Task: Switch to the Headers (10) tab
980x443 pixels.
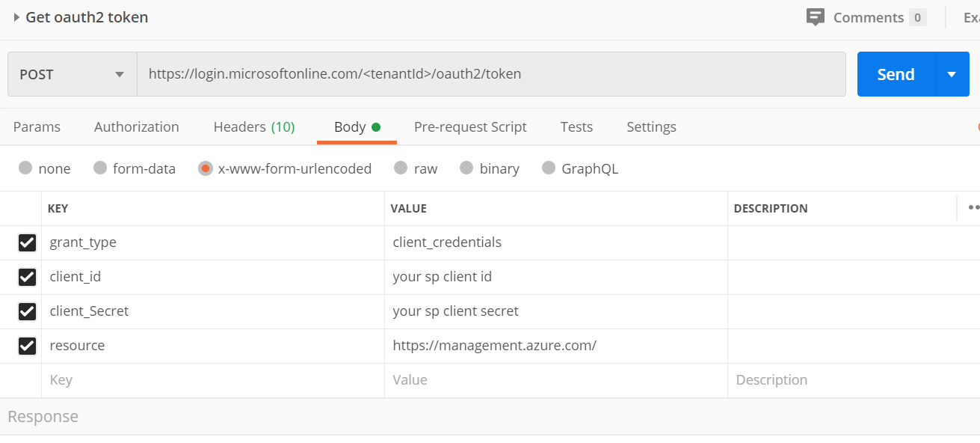Action: 254,127
